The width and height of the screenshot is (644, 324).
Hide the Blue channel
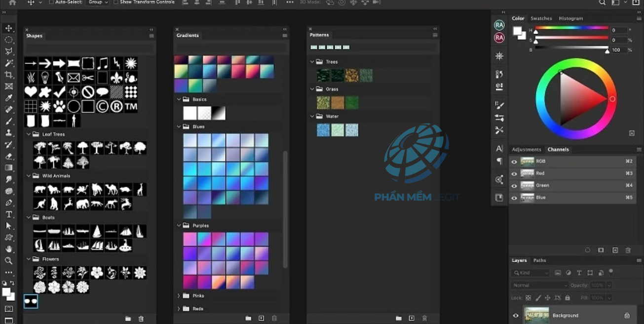514,198
